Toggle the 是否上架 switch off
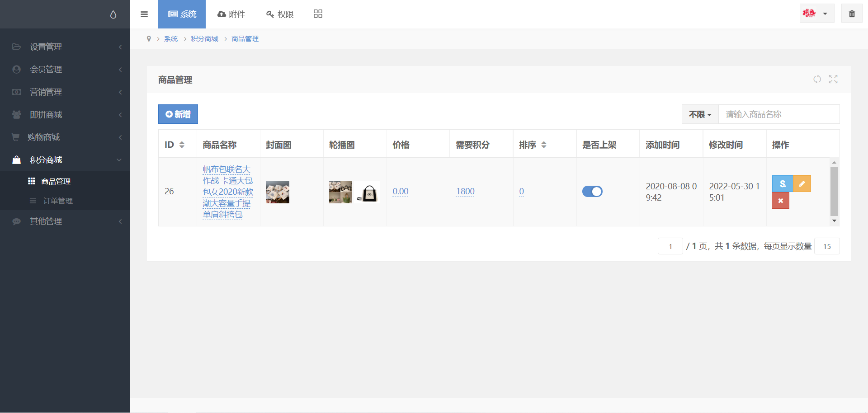Screen dimensions: 868x413 coord(592,192)
